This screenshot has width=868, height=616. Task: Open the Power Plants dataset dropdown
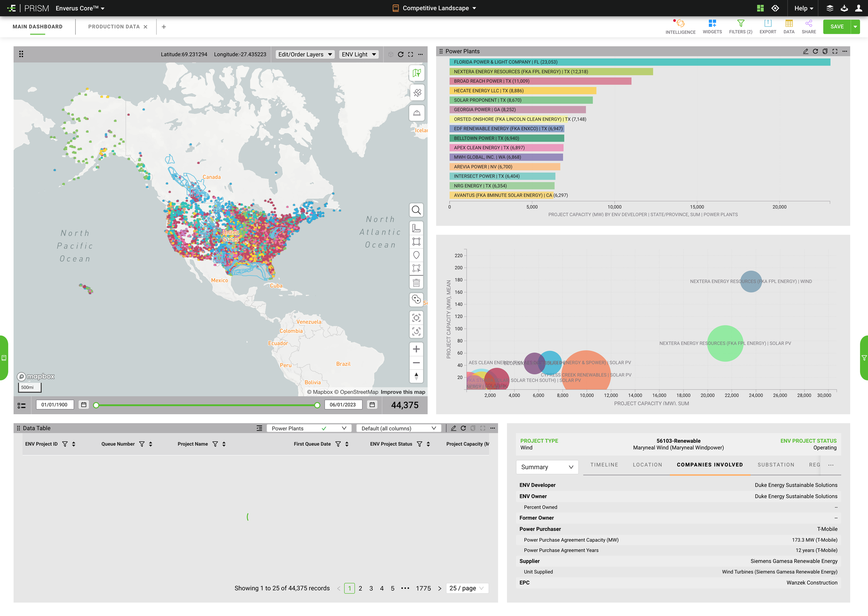[x=309, y=428]
